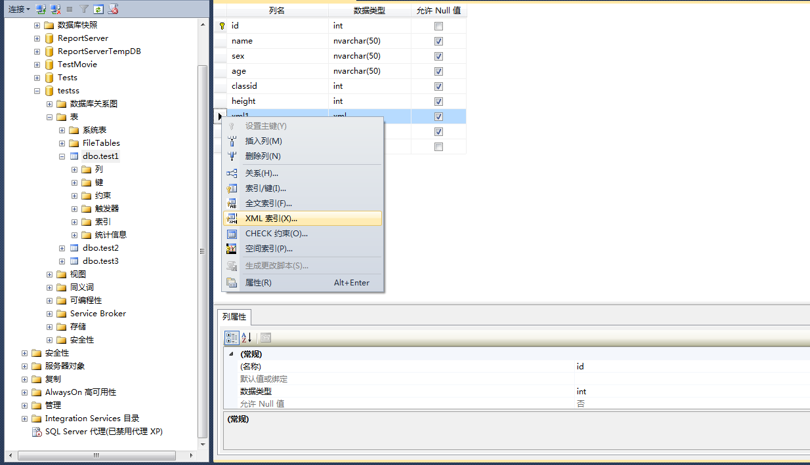Click the 列名 column header

tap(277, 10)
